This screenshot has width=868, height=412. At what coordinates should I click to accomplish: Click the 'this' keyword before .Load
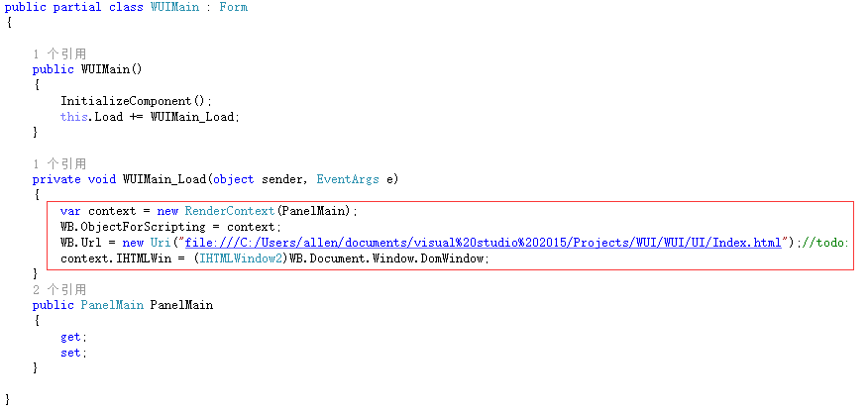tap(73, 117)
